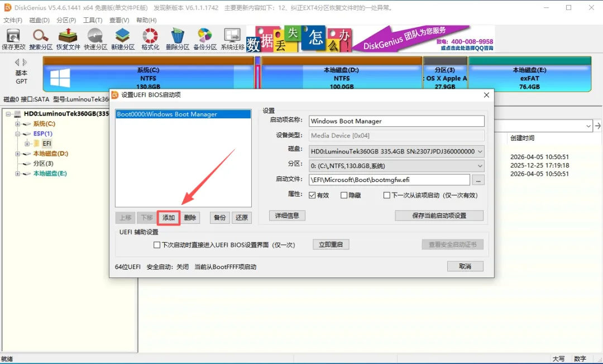Click the 备份 (backup) button
This screenshot has height=364, width=603.
pyautogui.click(x=220, y=218)
